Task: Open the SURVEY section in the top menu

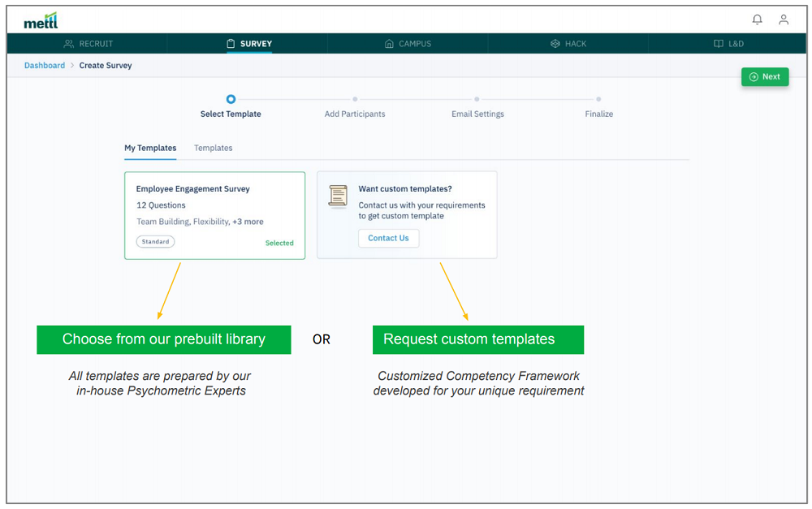Action: pos(249,43)
